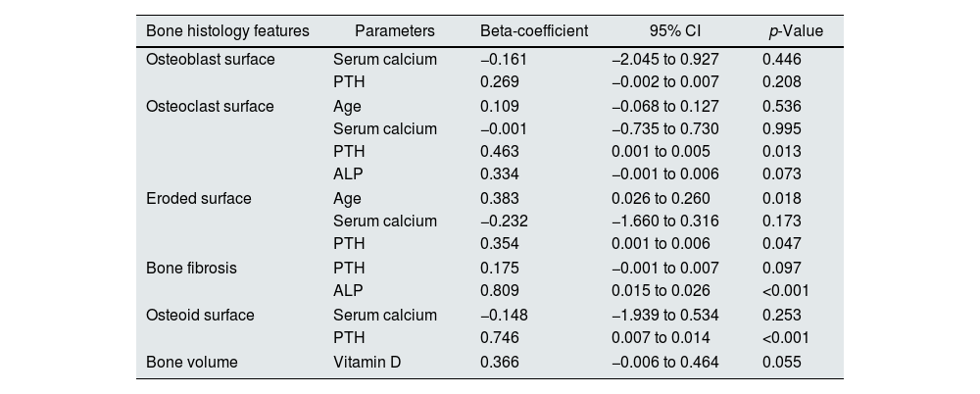
Task: Click the "Bone fibrosis" row label
Action: click(x=191, y=269)
